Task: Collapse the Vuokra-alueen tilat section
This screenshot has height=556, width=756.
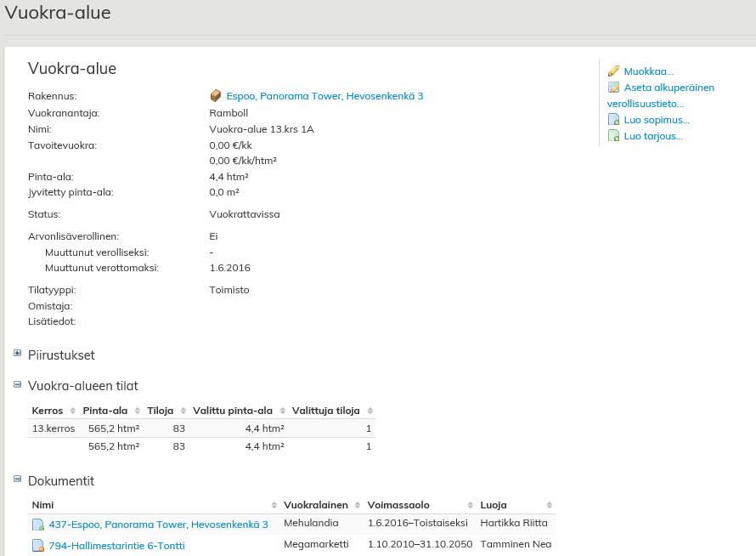Action: pos(18,384)
